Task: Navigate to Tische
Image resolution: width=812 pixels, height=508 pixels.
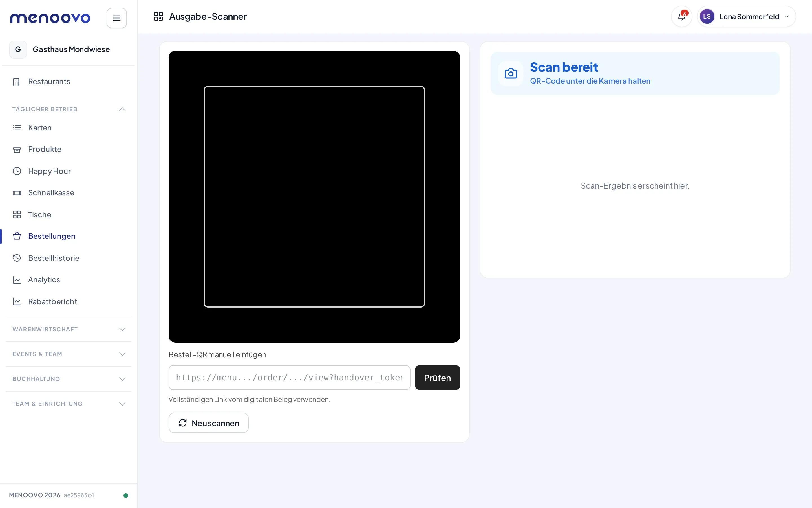Action: point(69,214)
